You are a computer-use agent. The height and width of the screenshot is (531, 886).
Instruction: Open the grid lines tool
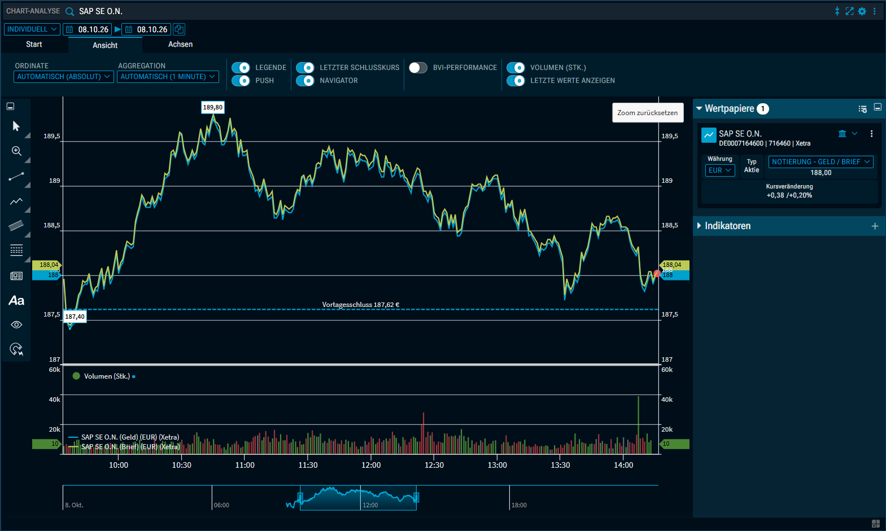16,250
